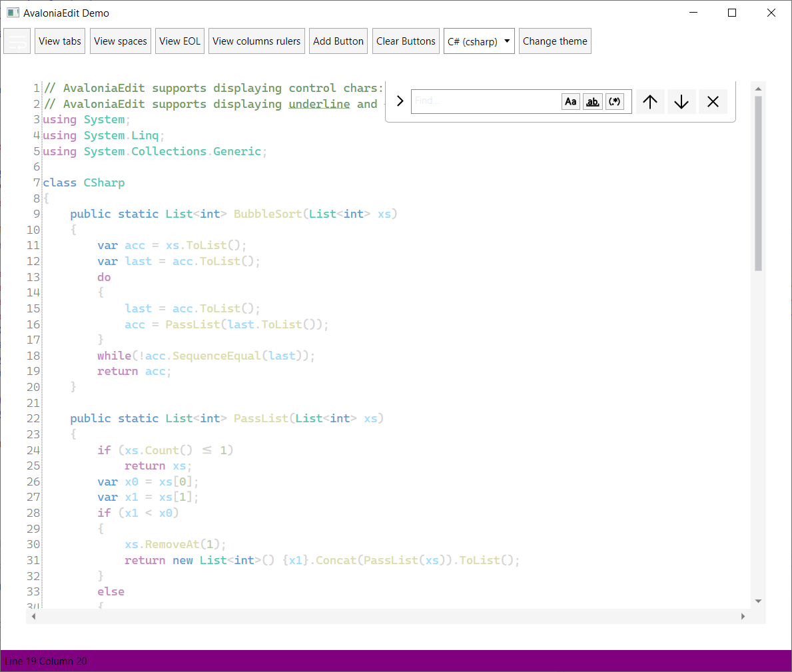Maximize the AvaloniaEdit Demo window
Viewport: 792px width, 672px height.
coord(732,13)
